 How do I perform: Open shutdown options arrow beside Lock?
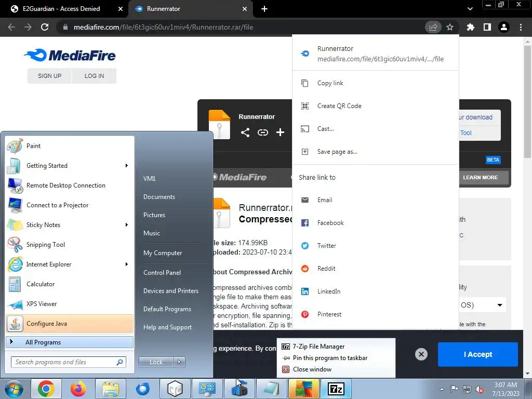(179, 362)
